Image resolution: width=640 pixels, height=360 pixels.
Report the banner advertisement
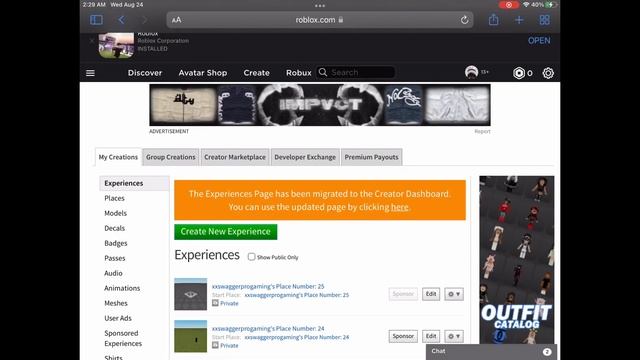point(482,131)
